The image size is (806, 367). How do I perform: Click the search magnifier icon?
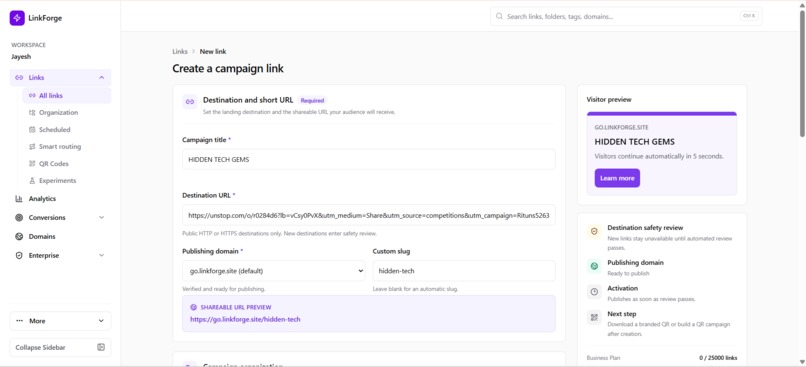coord(499,16)
